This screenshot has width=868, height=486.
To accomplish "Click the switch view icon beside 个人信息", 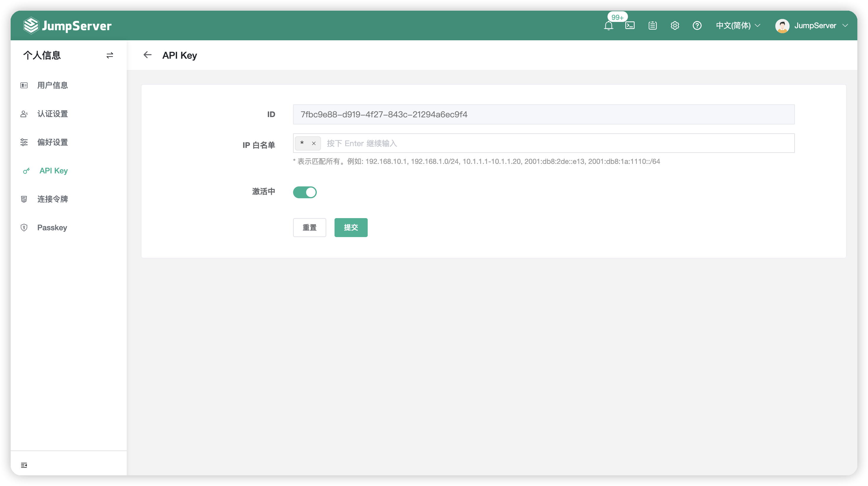I will tap(110, 55).
